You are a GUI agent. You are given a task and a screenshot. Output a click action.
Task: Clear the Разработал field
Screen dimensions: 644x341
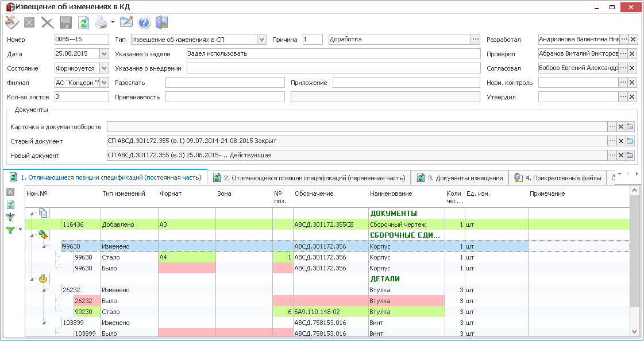tap(633, 40)
